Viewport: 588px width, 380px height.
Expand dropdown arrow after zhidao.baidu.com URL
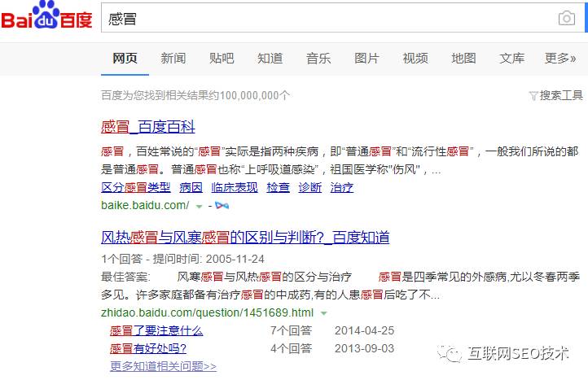[x=324, y=313]
